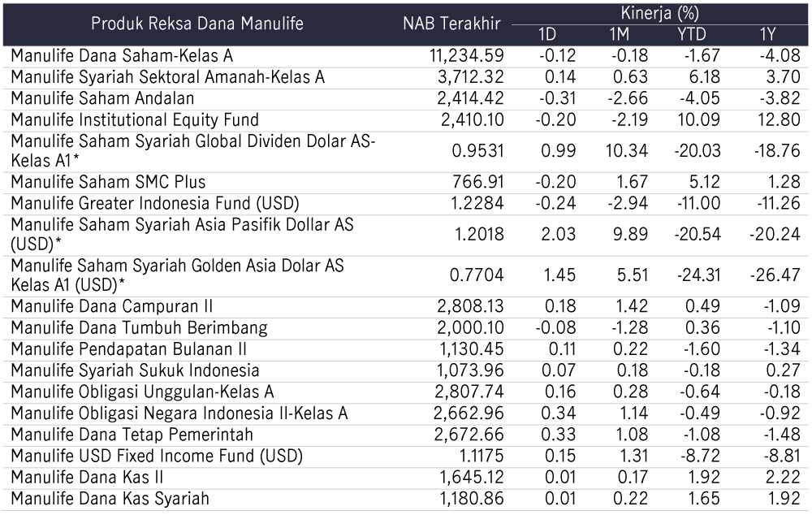Click the '1Y' column header
This screenshot has width=812, height=515.
767,35
